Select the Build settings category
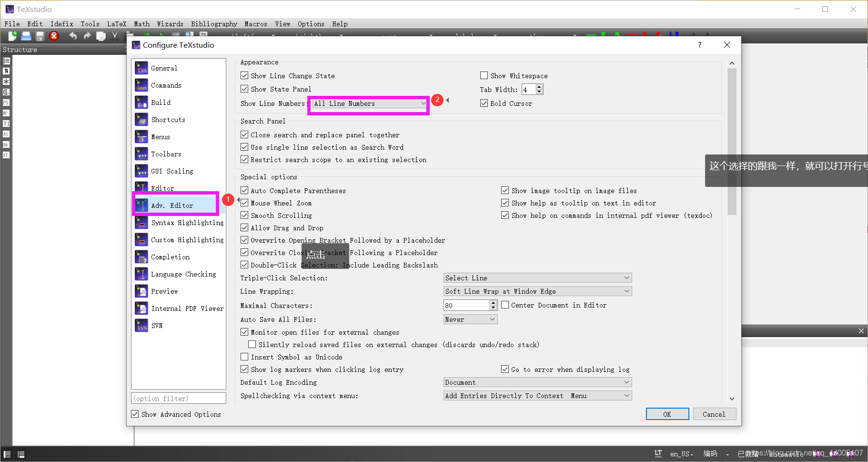 pyautogui.click(x=179, y=103)
